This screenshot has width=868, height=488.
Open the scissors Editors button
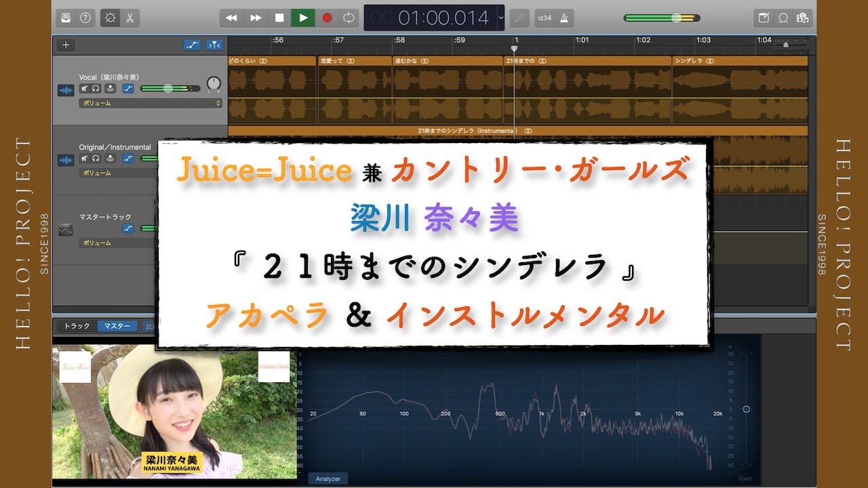[x=130, y=18]
